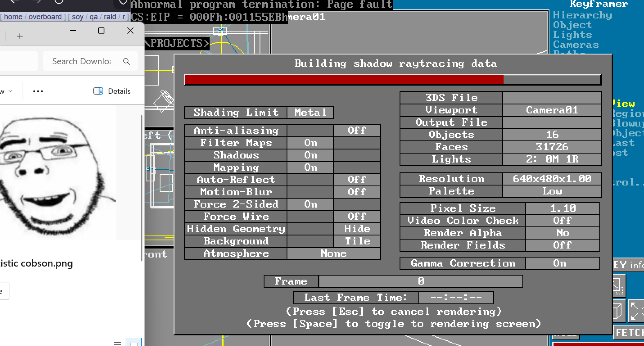644x346 pixels.
Task: Click the region zoom icon below KEY info
Action: click(619, 286)
